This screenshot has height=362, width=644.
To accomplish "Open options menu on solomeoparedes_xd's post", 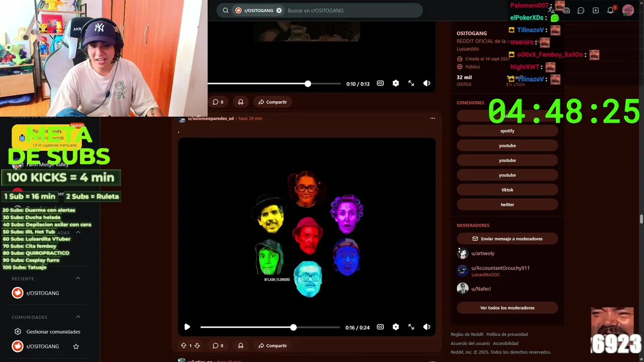I will (432, 119).
